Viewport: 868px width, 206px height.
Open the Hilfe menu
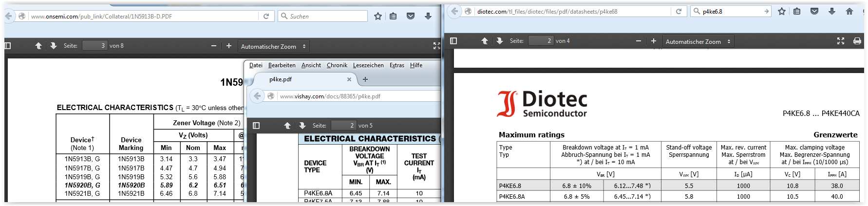click(416, 65)
